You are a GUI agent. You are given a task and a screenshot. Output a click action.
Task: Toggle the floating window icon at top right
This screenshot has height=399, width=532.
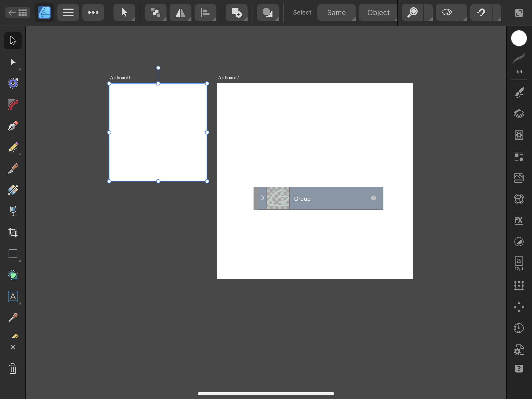519,13
